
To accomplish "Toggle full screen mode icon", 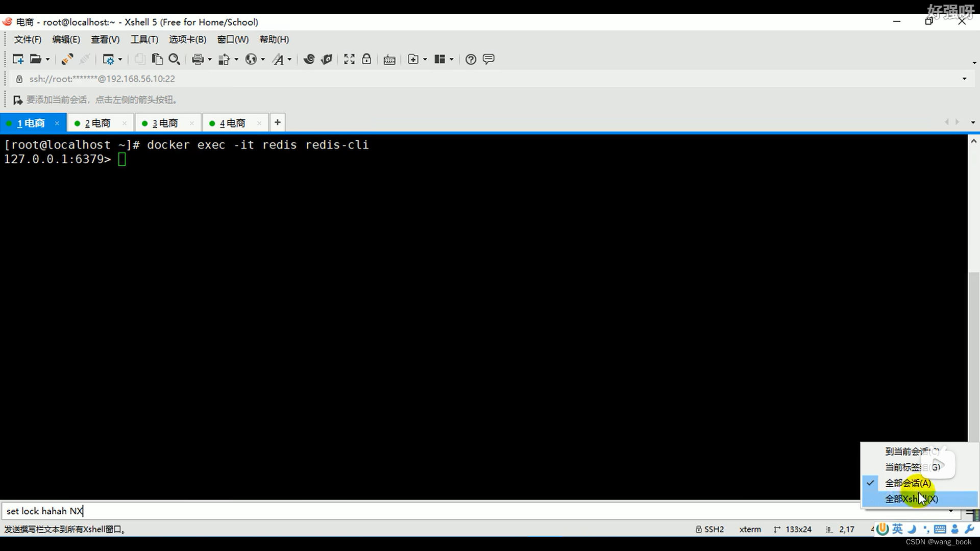I will (x=349, y=59).
